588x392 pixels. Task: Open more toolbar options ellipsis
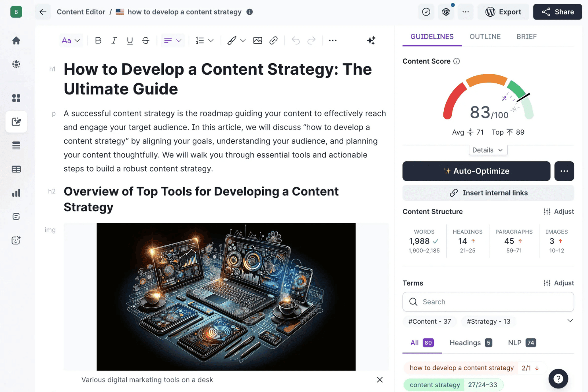click(333, 41)
